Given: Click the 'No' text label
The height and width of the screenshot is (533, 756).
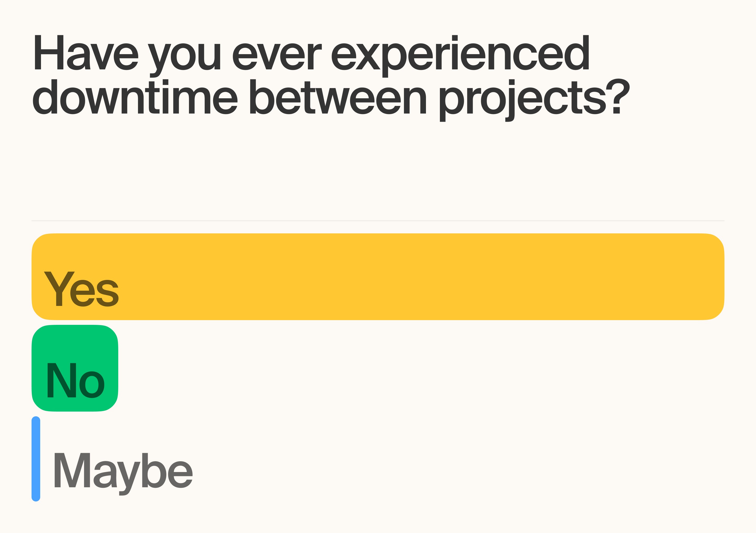Looking at the screenshot, I should pyautogui.click(x=76, y=381).
